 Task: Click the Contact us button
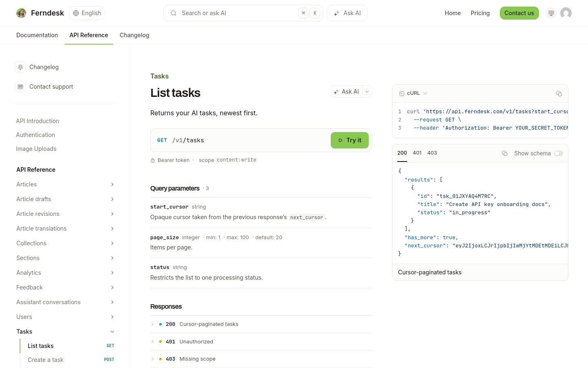click(519, 13)
